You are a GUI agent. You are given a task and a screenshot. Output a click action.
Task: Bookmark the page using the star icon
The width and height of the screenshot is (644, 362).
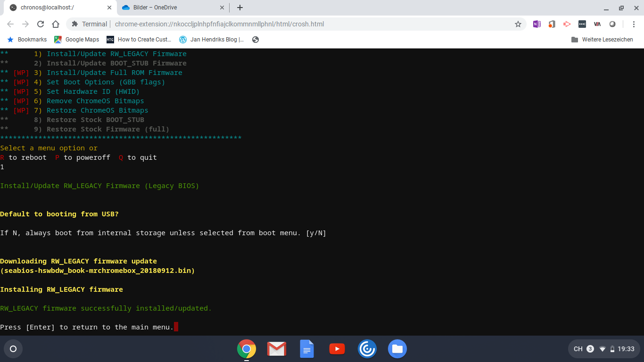pos(518,24)
